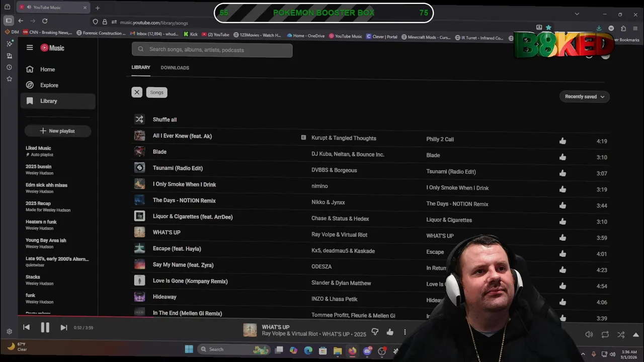
Task: Click the YouTube Music logo
Action: (x=52, y=48)
